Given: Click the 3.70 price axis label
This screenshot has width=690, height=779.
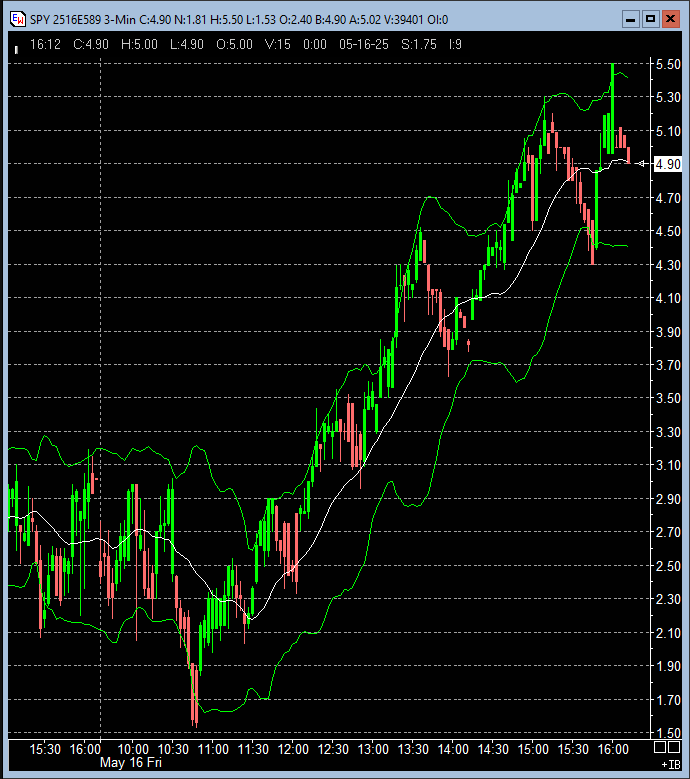Looking at the screenshot, I should click(668, 365).
